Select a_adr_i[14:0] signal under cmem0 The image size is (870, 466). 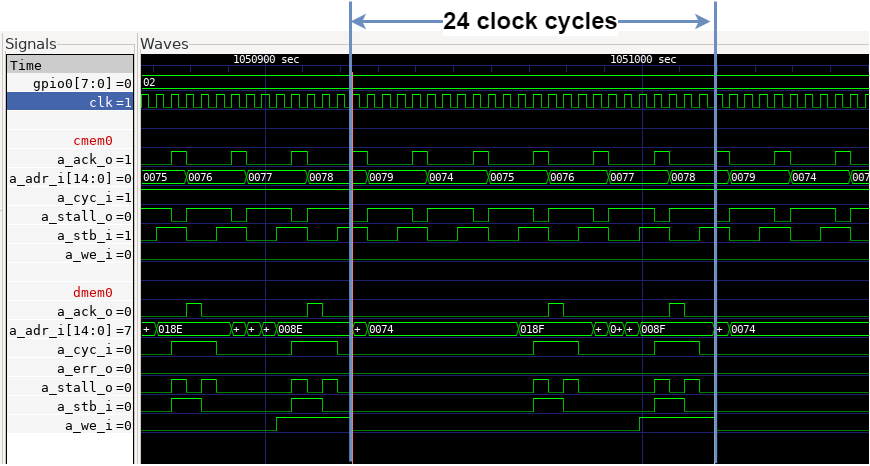(70, 178)
